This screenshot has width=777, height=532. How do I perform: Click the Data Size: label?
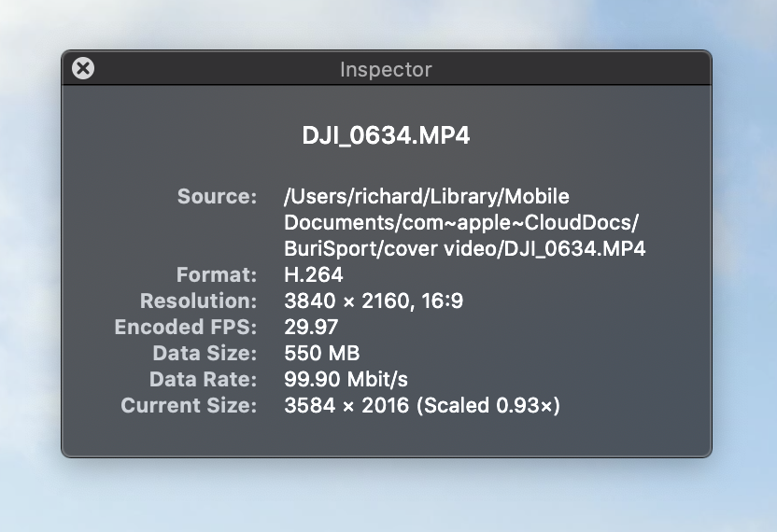click(205, 353)
